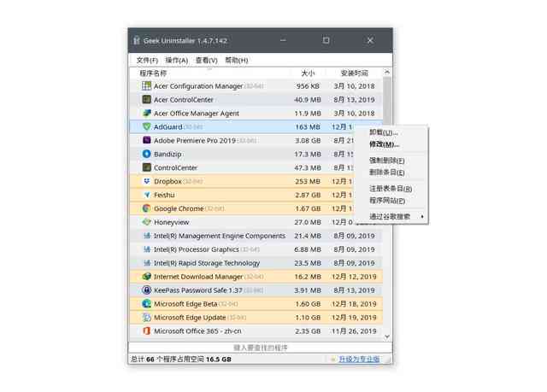
Task: Click the Microsoft Edge Beta icon
Action: 146,303
